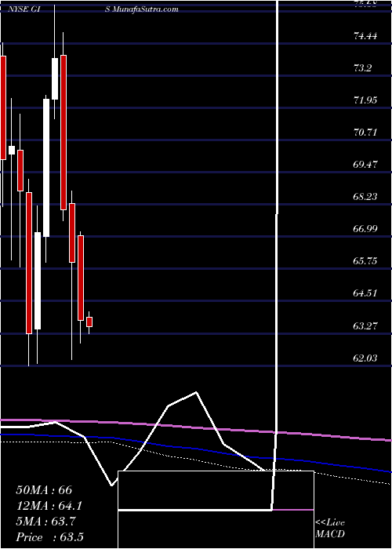Click the 65.75 price axis label
The height and width of the screenshot is (549, 392).
[x=365, y=261]
